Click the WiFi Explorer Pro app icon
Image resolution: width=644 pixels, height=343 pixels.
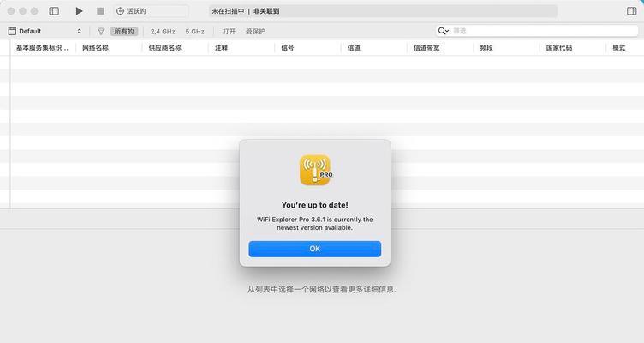click(x=315, y=170)
